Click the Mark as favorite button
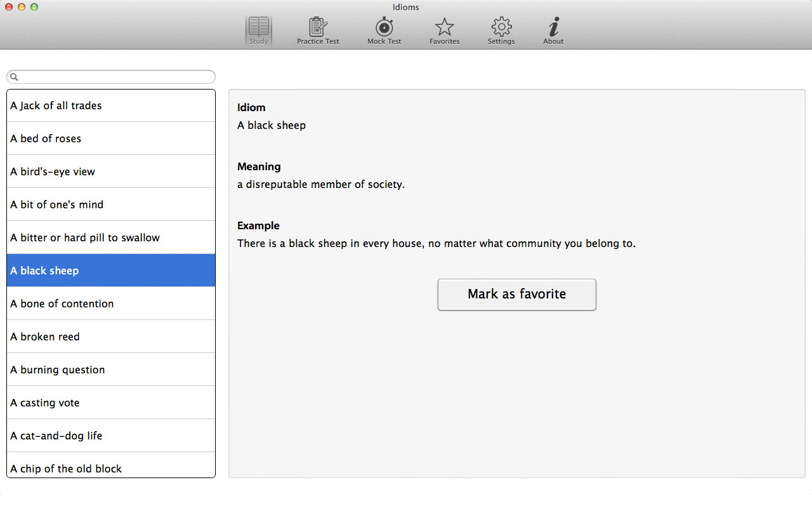Screen dimensions: 812x508 point(516,295)
